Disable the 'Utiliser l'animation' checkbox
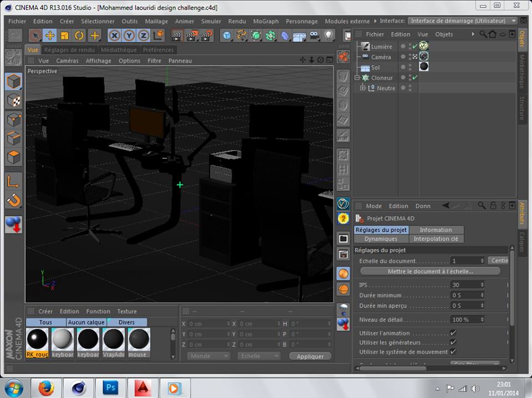 point(453,333)
